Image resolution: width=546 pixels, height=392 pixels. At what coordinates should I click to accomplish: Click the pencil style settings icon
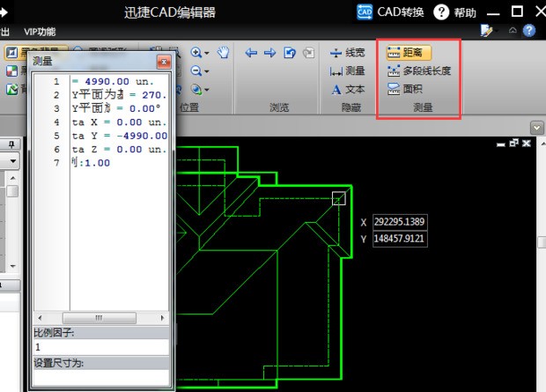[x=486, y=31]
